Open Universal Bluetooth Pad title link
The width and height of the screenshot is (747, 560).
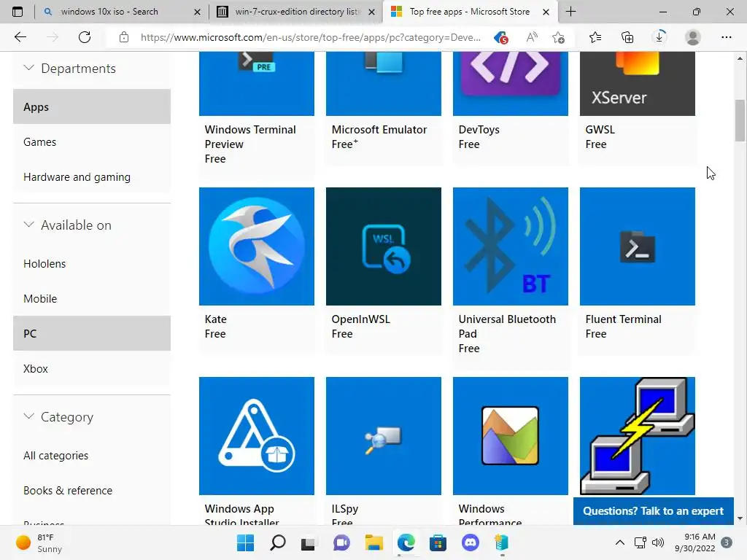pos(507,326)
